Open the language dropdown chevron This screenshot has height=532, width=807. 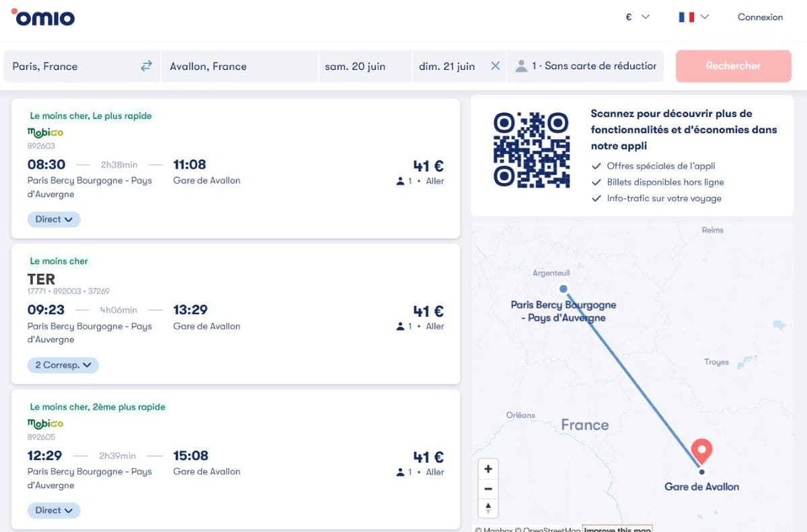(x=705, y=17)
